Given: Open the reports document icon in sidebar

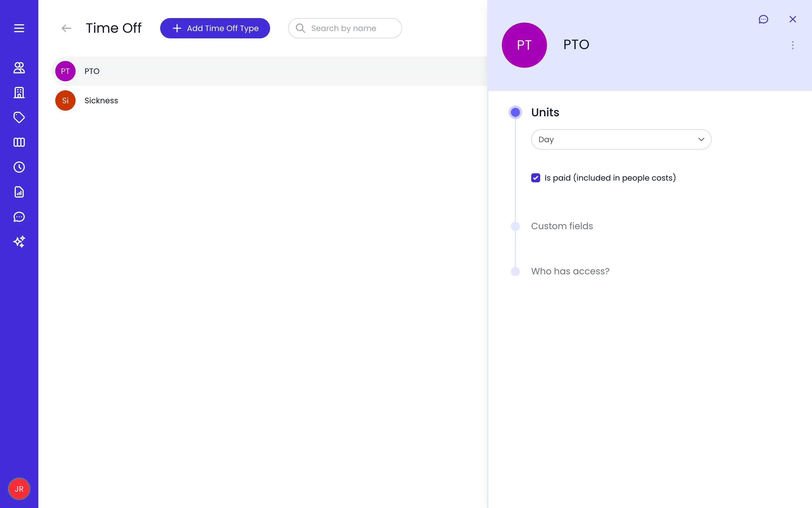Looking at the screenshot, I should [19, 192].
